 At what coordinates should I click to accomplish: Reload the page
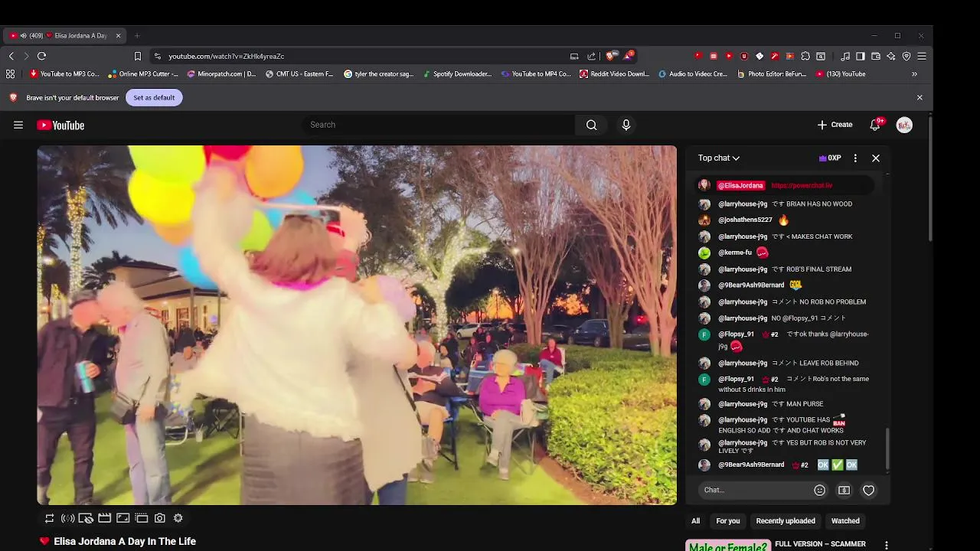[x=41, y=56]
